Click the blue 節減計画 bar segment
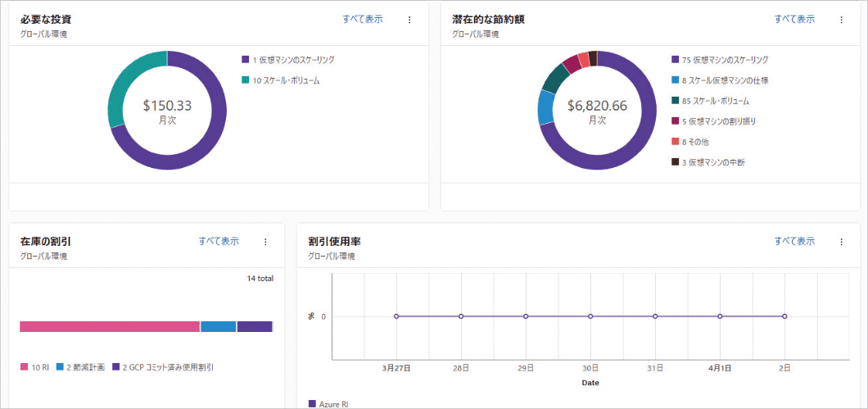 click(x=219, y=326)
